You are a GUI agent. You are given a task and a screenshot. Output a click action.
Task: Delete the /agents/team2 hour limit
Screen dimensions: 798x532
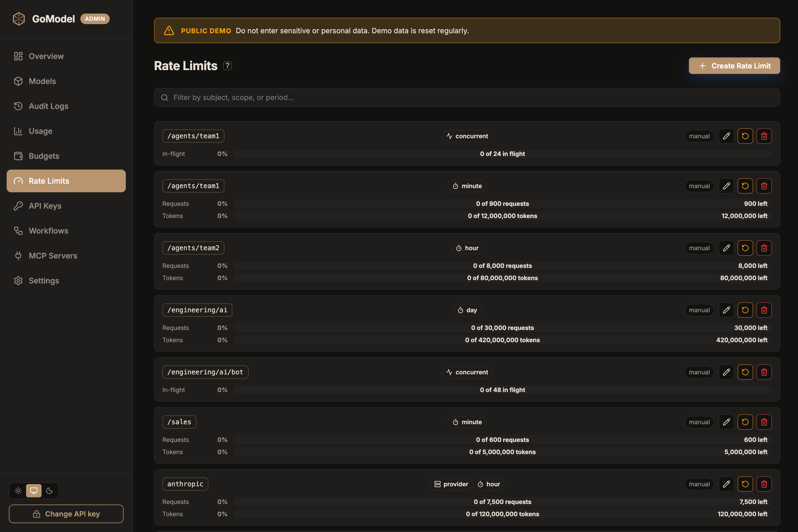pos(764,248)
